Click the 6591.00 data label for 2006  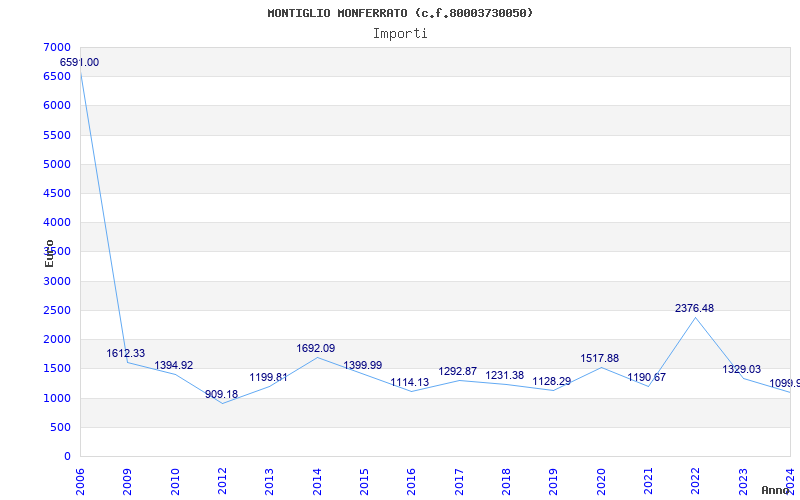point(80,63)
